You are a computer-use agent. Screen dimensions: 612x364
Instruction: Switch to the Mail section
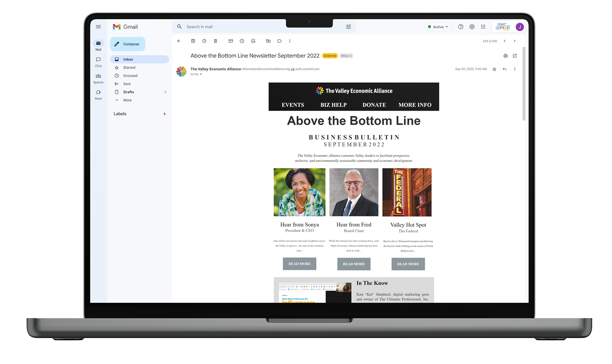98,46
